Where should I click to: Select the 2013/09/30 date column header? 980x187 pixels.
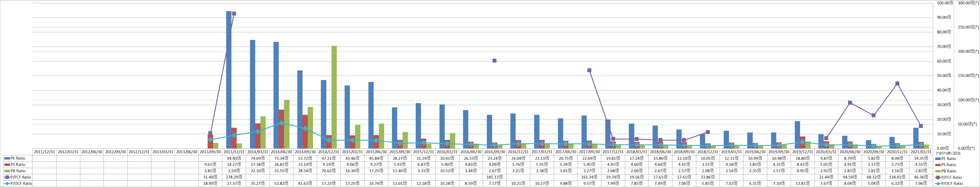(x=210, y=152)
